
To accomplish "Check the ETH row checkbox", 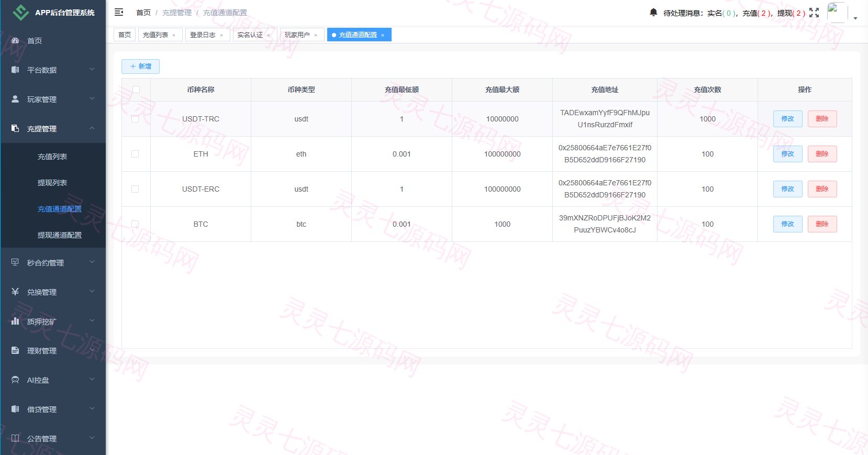I will [135, 154].
